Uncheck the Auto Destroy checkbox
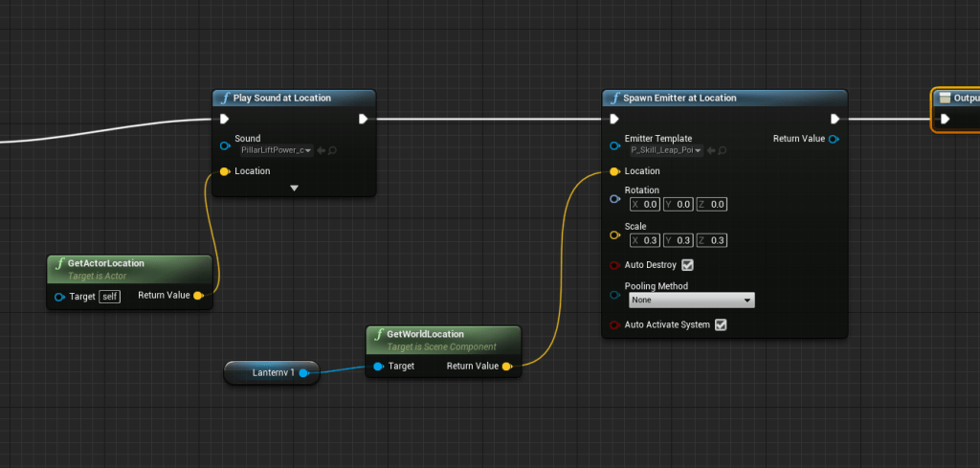 tap(687, 265)
